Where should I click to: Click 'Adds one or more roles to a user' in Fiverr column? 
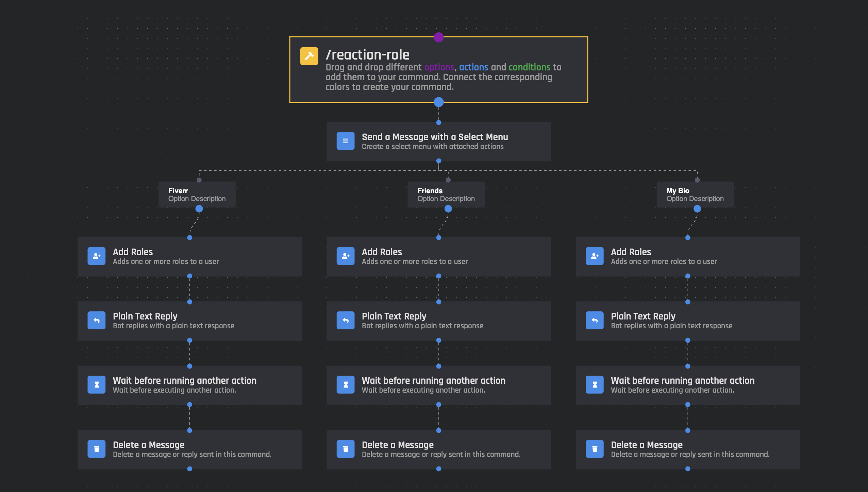(166, 261)
